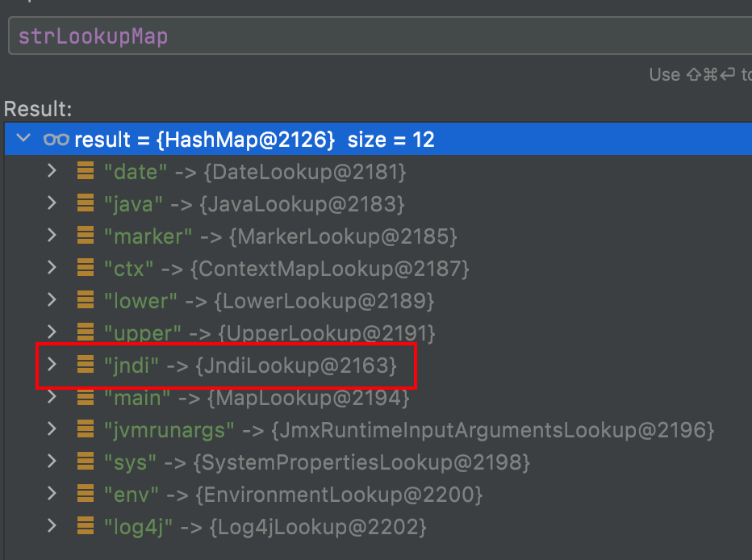Click the field icon beside "log4j" entry
Viewport: 752px width, 560px height.
[x=85, y=527]
